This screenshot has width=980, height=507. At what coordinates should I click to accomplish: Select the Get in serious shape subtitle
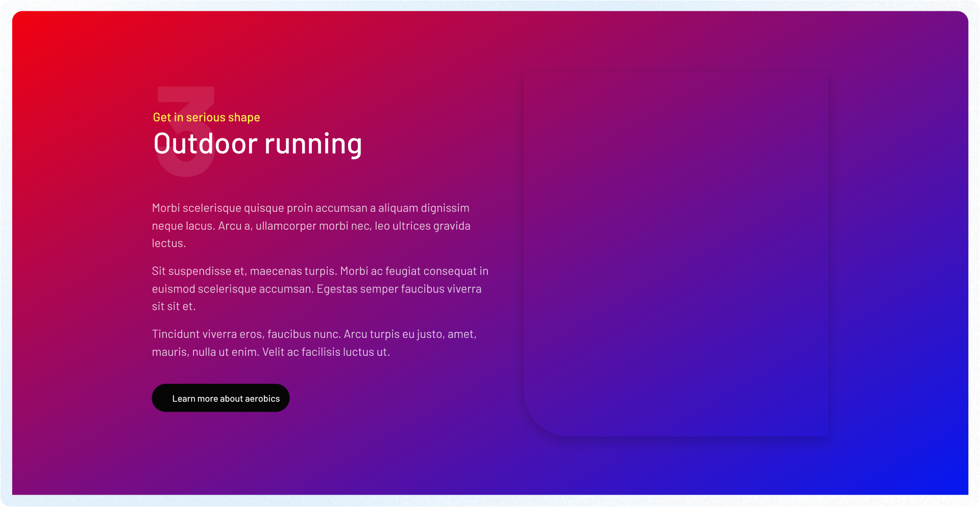tap(206, 117)
